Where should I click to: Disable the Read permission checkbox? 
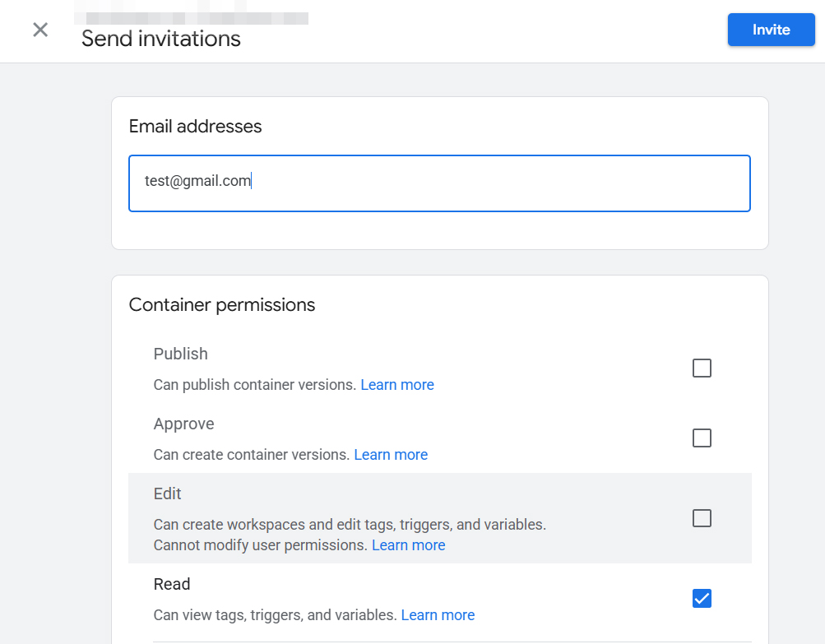click(x=701, y=598)
